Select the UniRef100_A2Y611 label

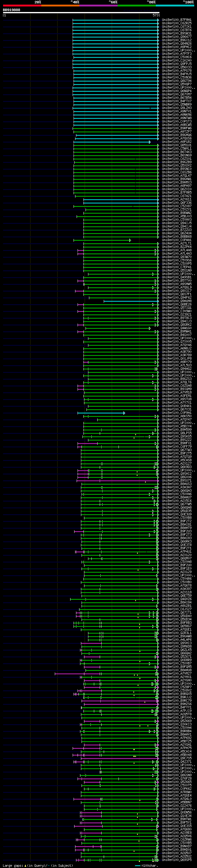coord(176,200)
